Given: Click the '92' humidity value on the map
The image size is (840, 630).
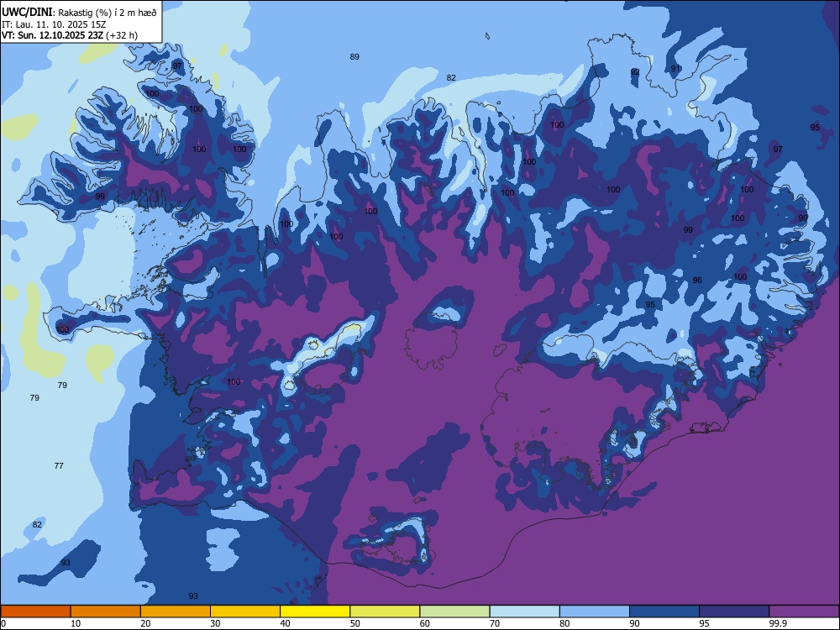Looking at the screenshot, I should point(635,71).
